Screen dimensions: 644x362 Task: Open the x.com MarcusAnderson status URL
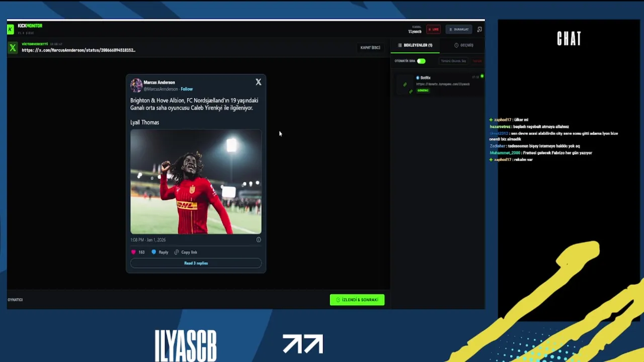[78, 50]
